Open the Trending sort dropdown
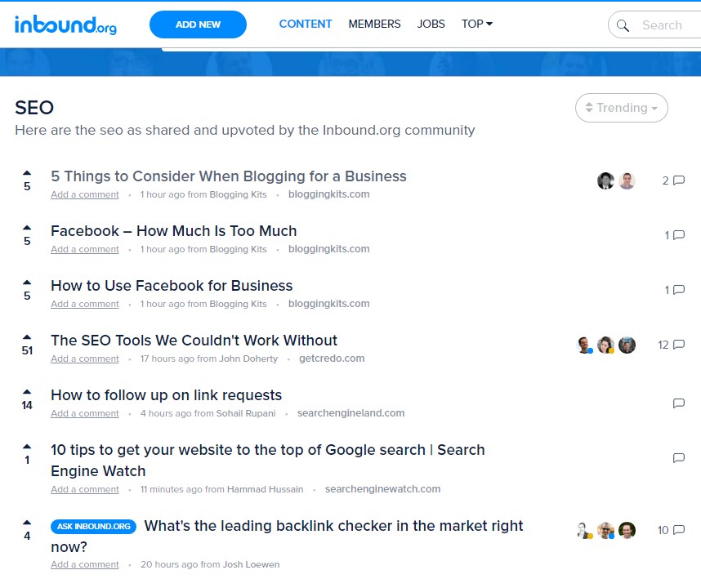The width and height of the screenshot is (701, 588). (622, 108)
